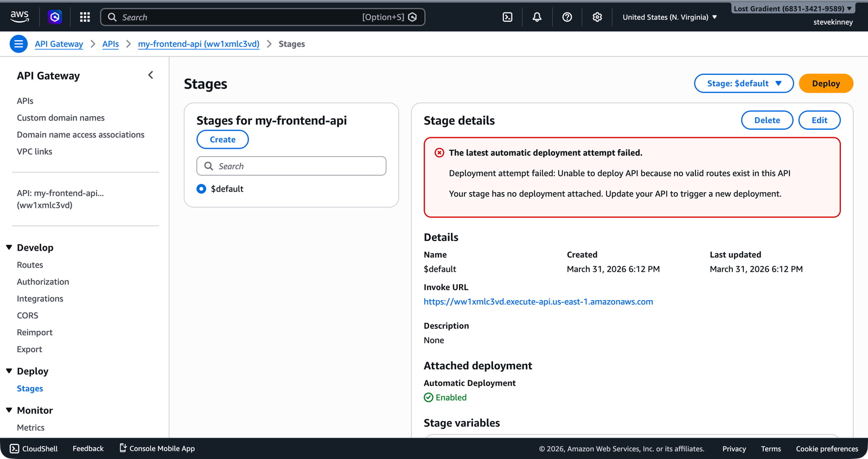
Task: Collapse the API Gateway side panel arrow
Action: pyautogui.click(x=151, y=75)
